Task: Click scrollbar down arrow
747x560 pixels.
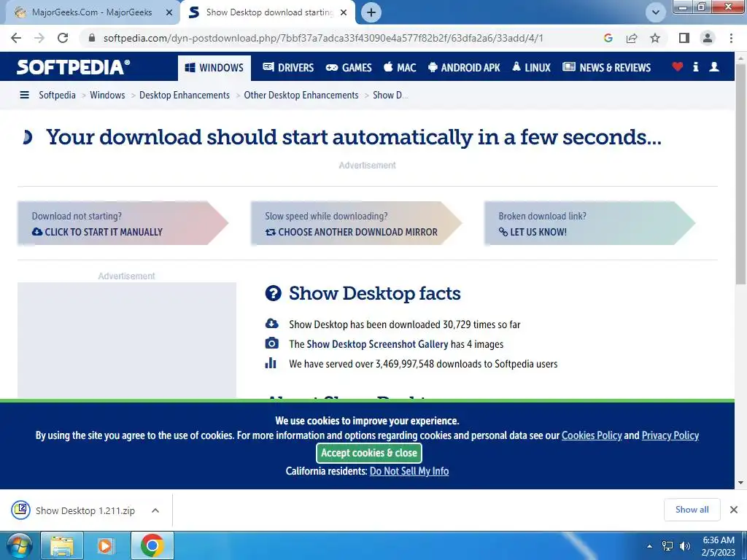Action: 741,483
